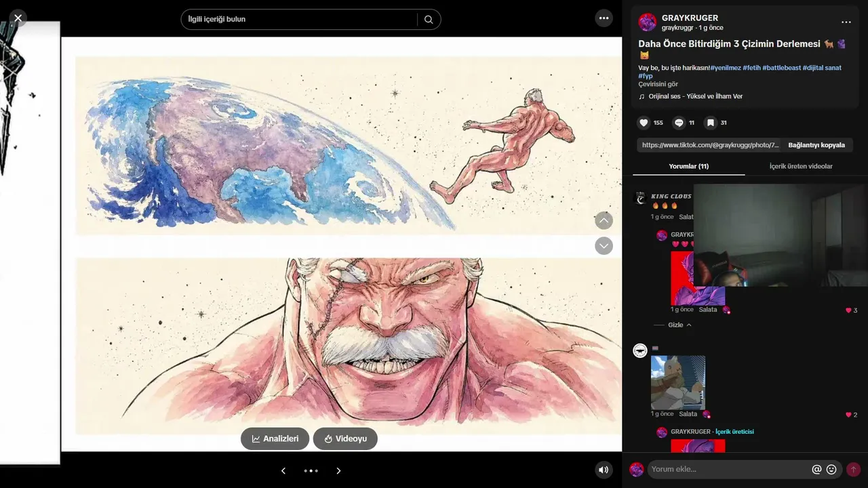868x488 pixels.
Task: Open the #fyp hashtag
Action: (646, 76)
